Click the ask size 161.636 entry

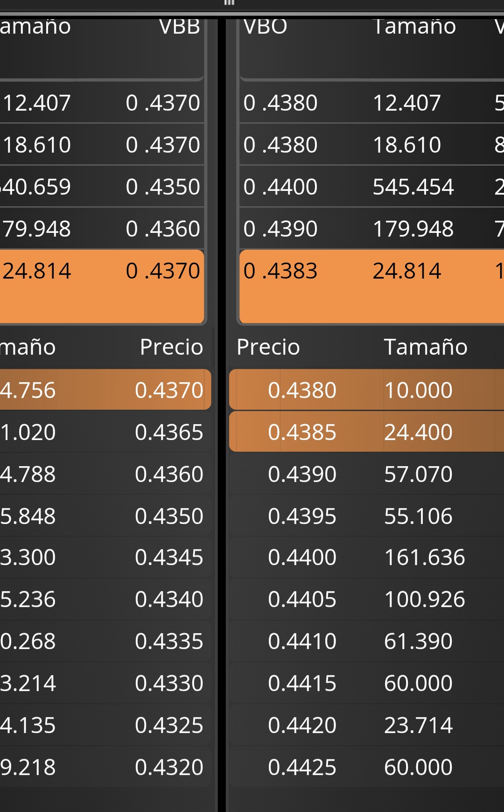coord(424,557)
